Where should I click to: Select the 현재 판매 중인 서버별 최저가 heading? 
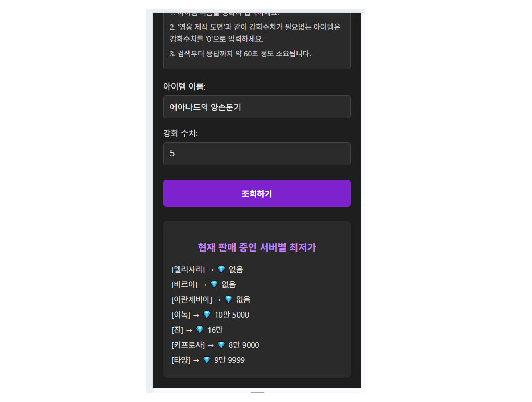coord(256,247)
